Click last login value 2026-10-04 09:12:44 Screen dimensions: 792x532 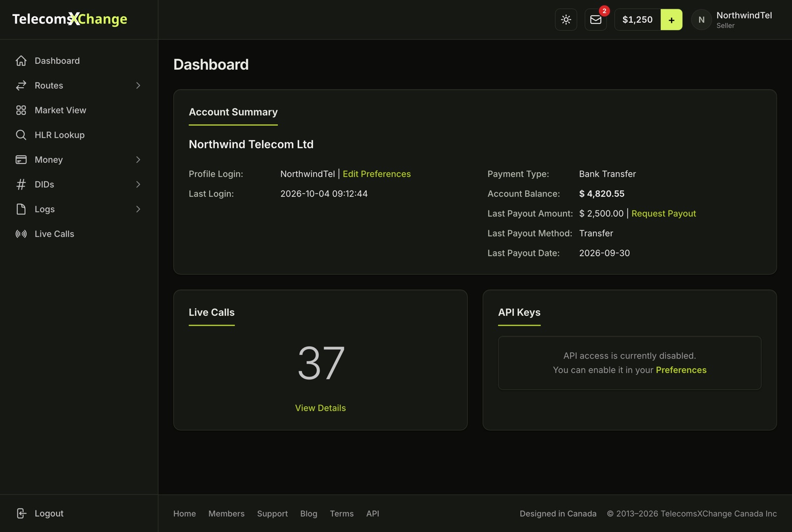pyautogui.click(x=324, y=194)
